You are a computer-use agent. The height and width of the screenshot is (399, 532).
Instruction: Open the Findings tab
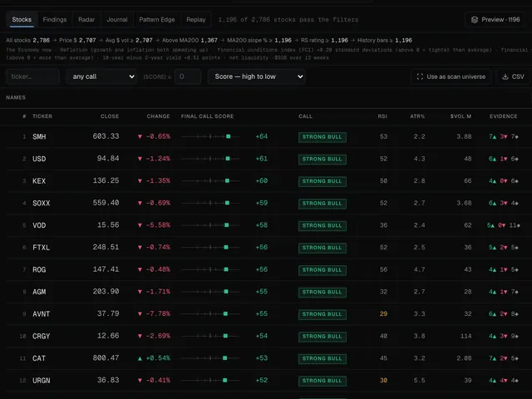click(x=55, y=20)
